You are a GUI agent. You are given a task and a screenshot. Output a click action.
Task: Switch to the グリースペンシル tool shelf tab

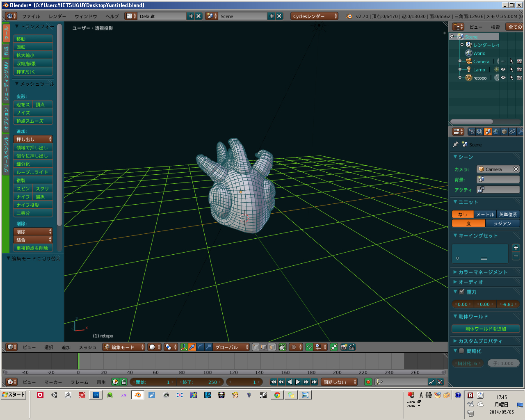[6, 154]
